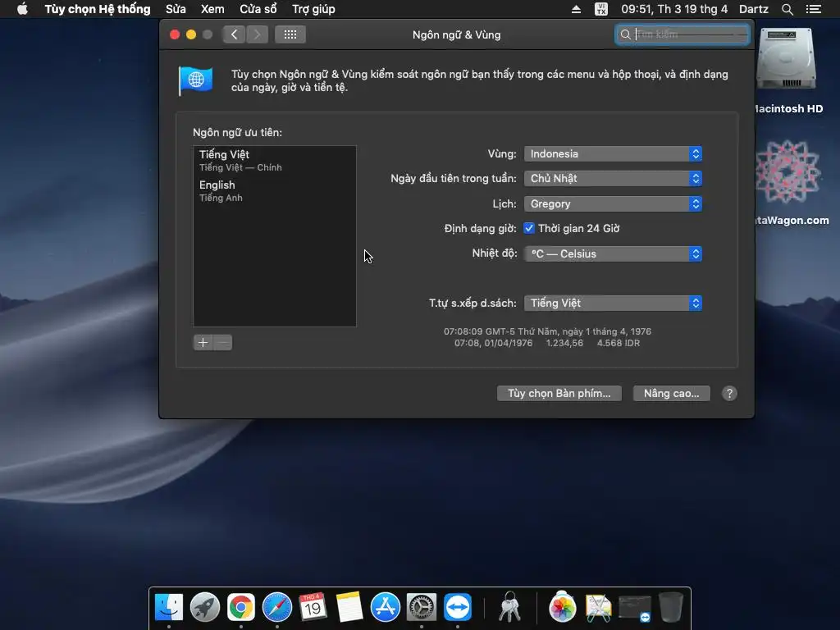Open the Trash in the Dock
The height and width of the screenshot is (630, 840).
[x=670, y=608]
